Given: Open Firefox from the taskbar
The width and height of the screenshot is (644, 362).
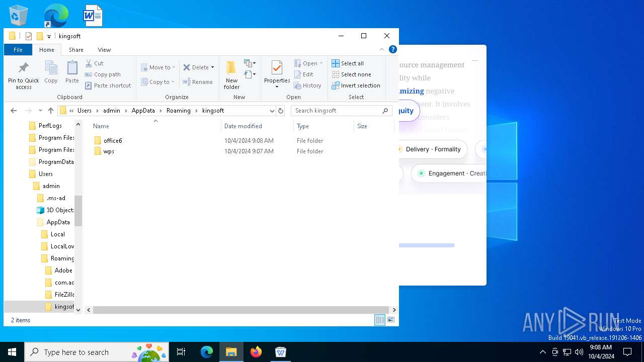Looking at the screenshot, I should click(256, 352).
